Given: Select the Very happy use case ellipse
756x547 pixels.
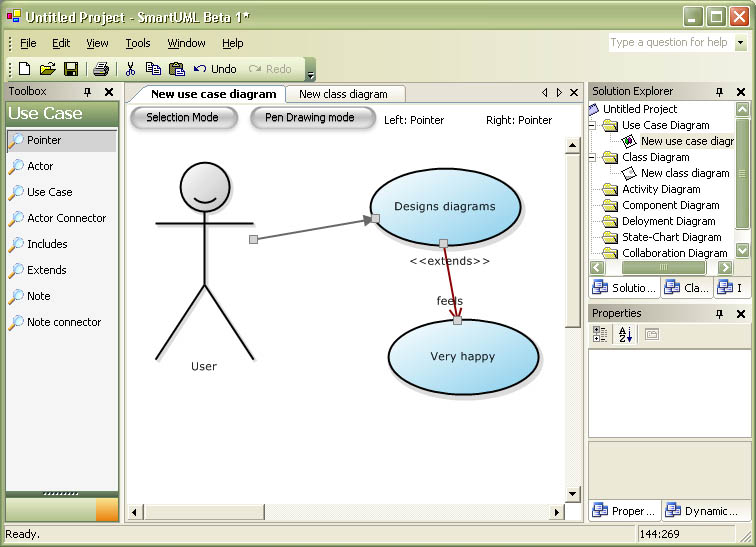Looking at the screenshot, I should click(463, 357).
